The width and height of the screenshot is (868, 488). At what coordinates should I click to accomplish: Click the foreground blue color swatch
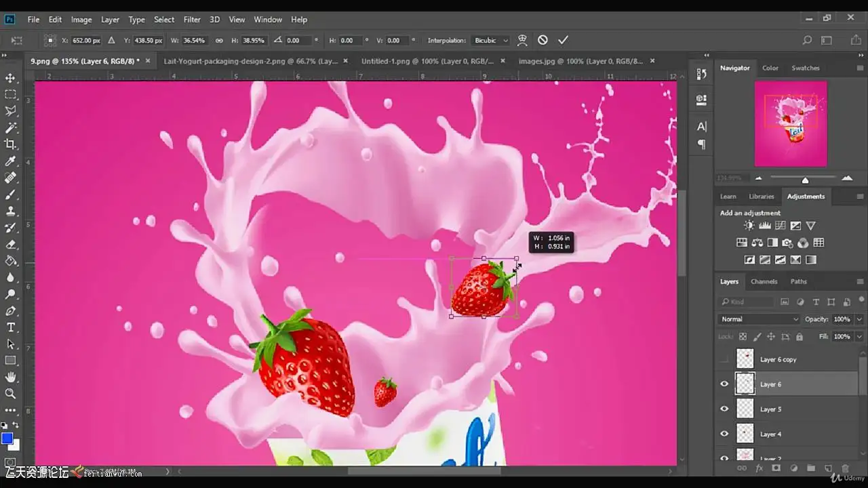7,439
